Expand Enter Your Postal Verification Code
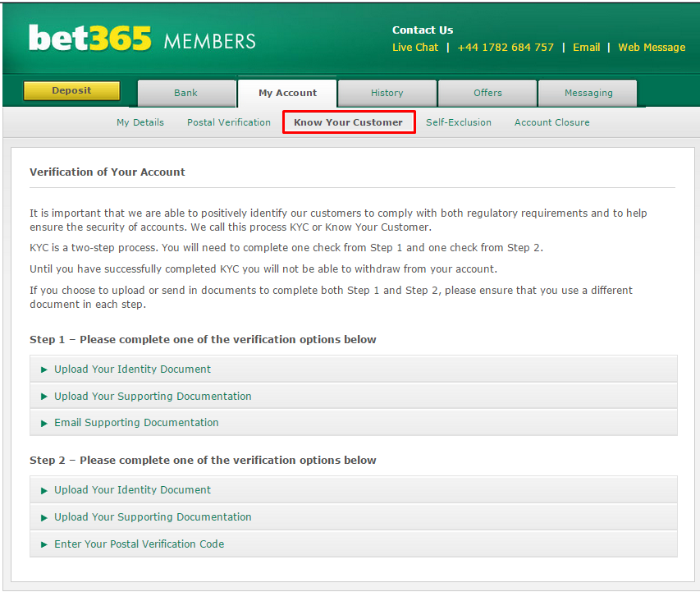The width and height of the screenshot is (700, 592). coord(354,544)
